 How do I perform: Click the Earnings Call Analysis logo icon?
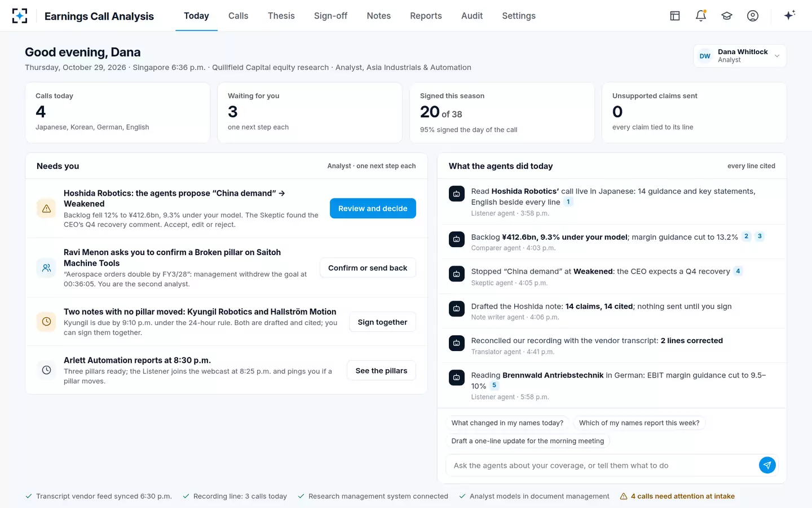pos(20,16)
